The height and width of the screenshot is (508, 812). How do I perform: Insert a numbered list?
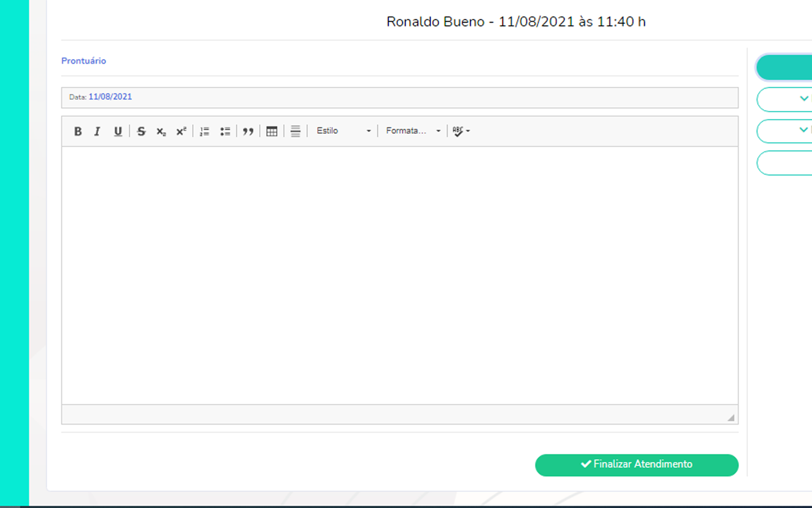point(205,131)
